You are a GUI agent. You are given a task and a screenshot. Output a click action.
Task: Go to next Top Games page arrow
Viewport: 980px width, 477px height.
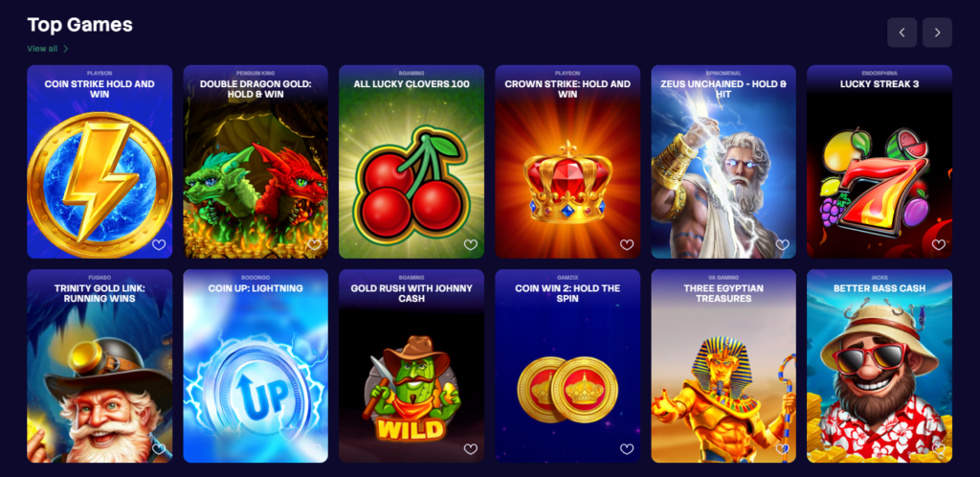point(937,33)
